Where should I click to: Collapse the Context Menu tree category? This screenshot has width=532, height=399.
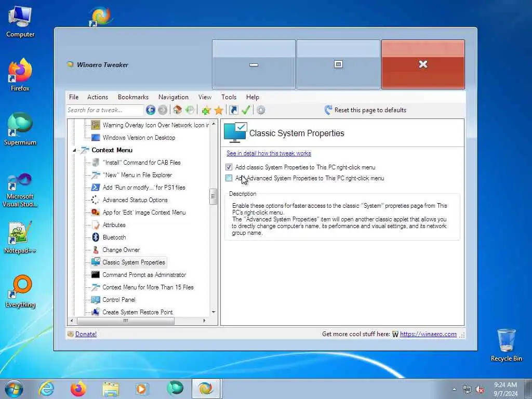tap(74, 150)
